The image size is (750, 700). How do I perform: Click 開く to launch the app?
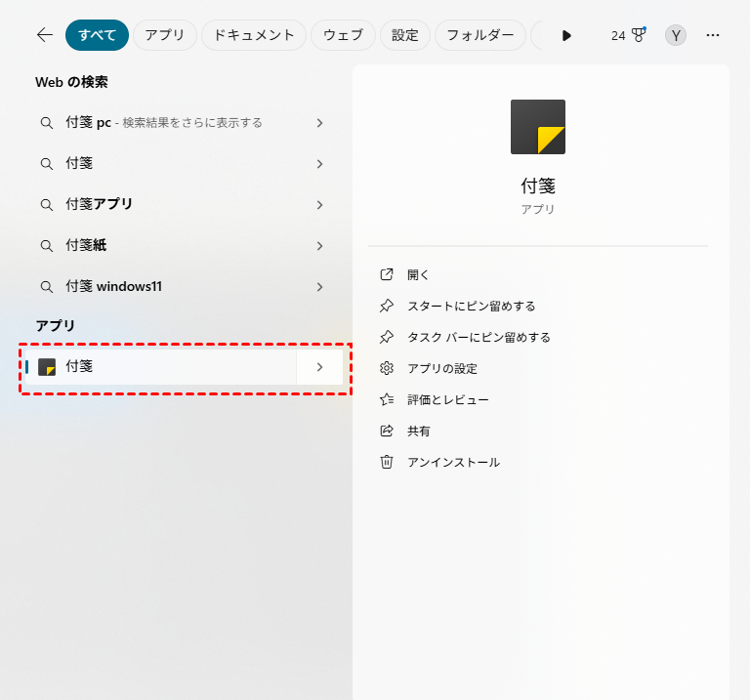click(x=418, y=274)
